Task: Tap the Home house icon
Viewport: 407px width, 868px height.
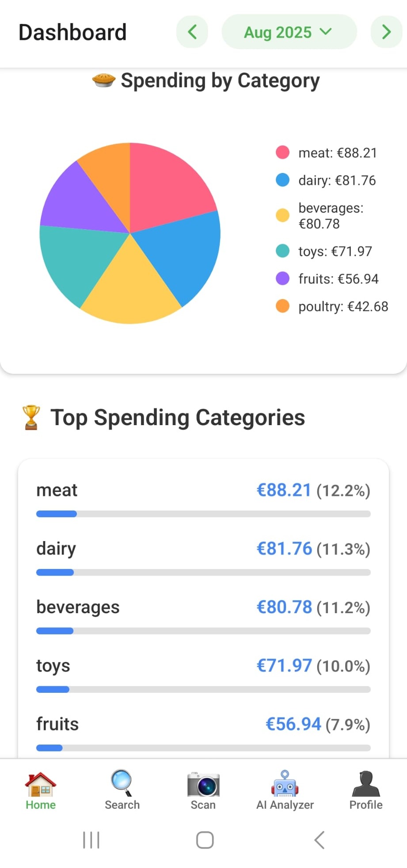Action: pyautogui.click(x=40, y=784)
